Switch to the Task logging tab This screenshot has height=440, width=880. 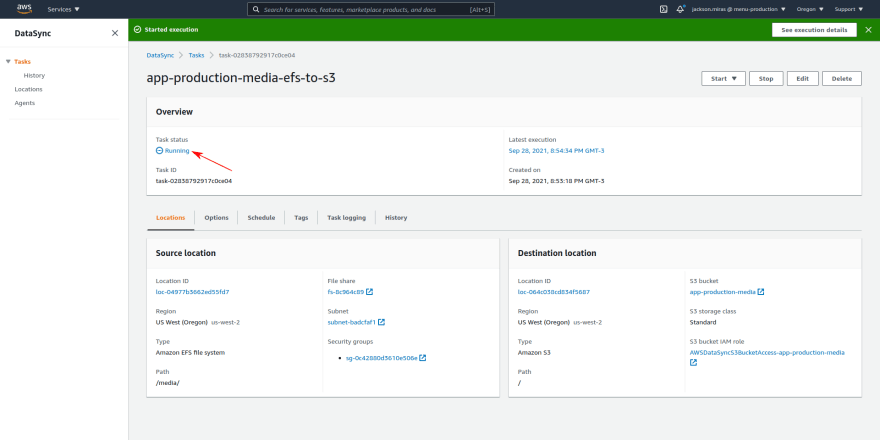tap(346, 218)
